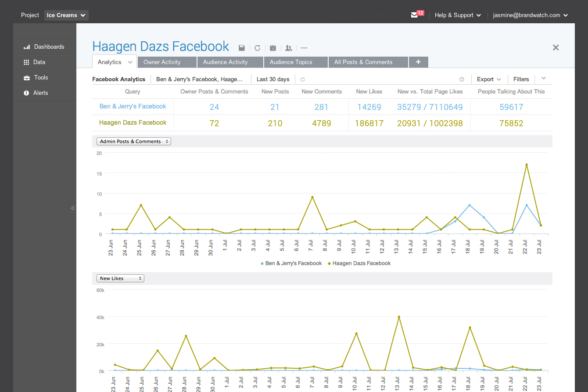Toggle Ben & Jerry's Facebook legend series
588x392 pixels.
click(291, 263)
